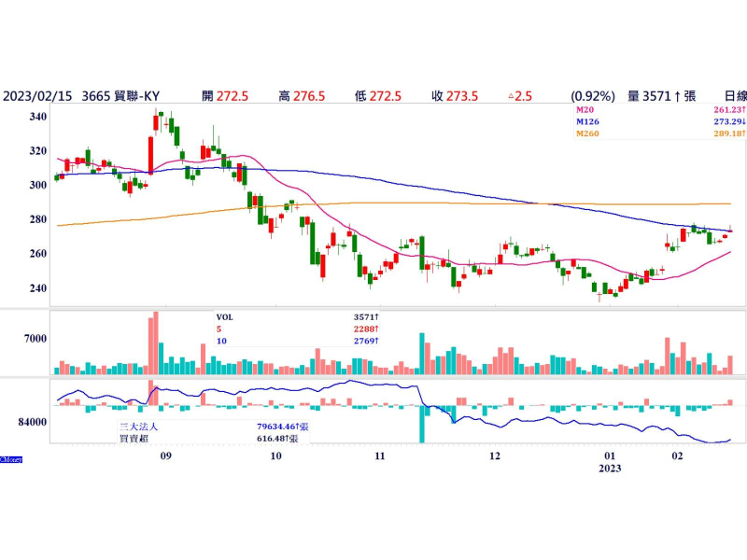747x560 pixels.
Task: Click the 日線 daily chart label
Action: [x=736, y=96]
